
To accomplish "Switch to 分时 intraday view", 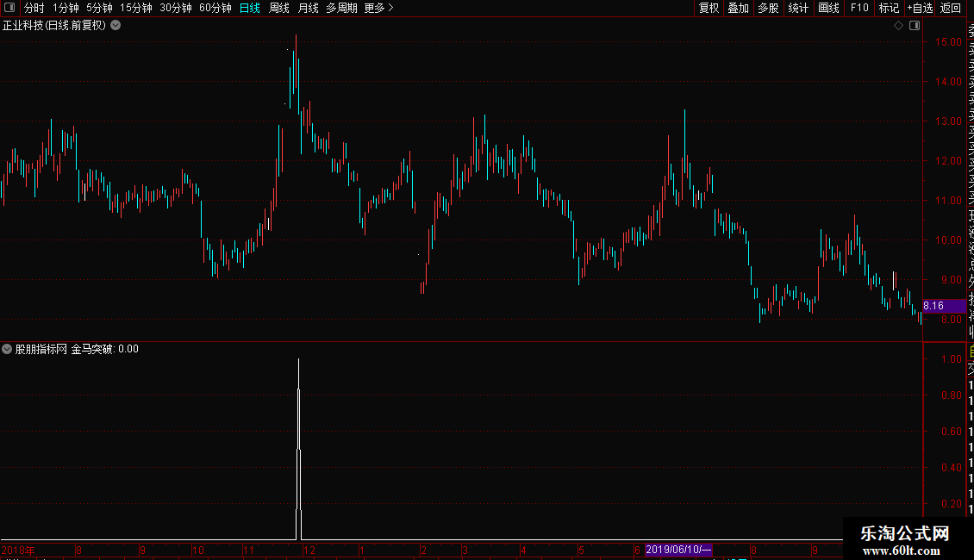I will click(34, 8).
